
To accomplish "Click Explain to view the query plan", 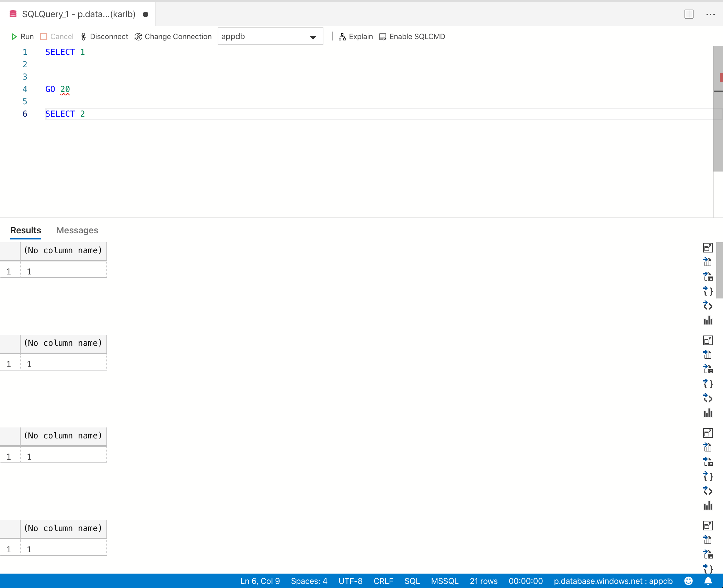I will (356, 36).
